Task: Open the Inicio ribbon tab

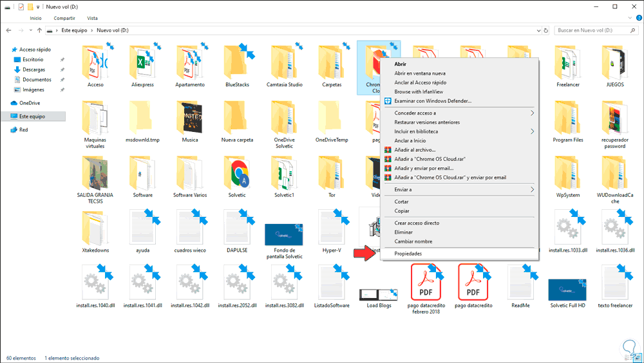Action: 35,18
